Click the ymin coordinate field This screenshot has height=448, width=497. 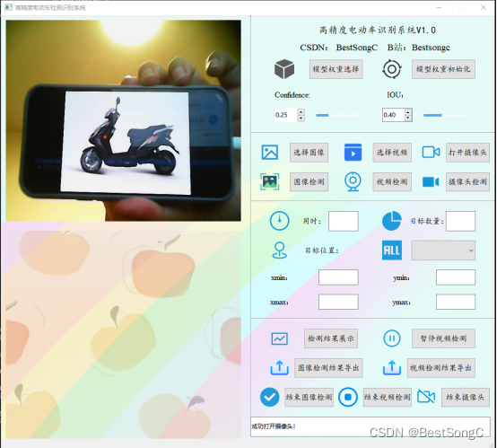point(456,277)
